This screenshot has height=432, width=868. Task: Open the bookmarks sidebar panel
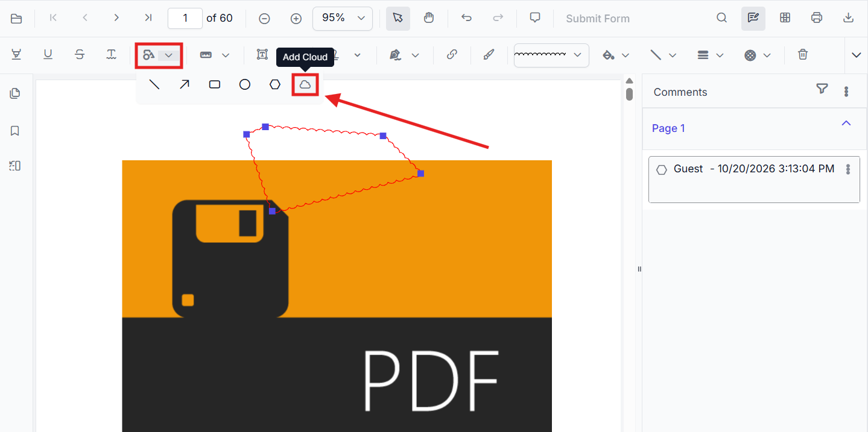coord(15,131)
